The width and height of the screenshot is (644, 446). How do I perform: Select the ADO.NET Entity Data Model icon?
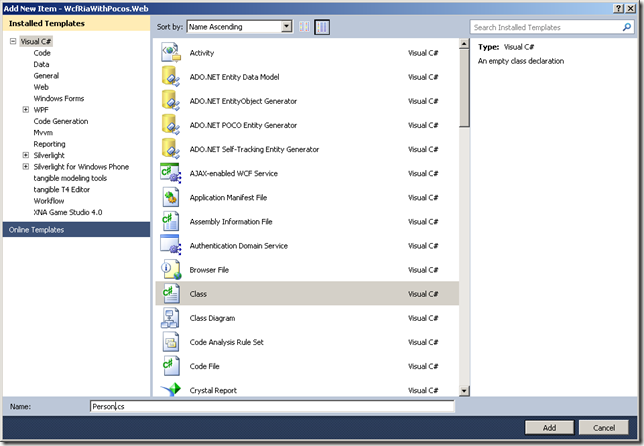171,77
